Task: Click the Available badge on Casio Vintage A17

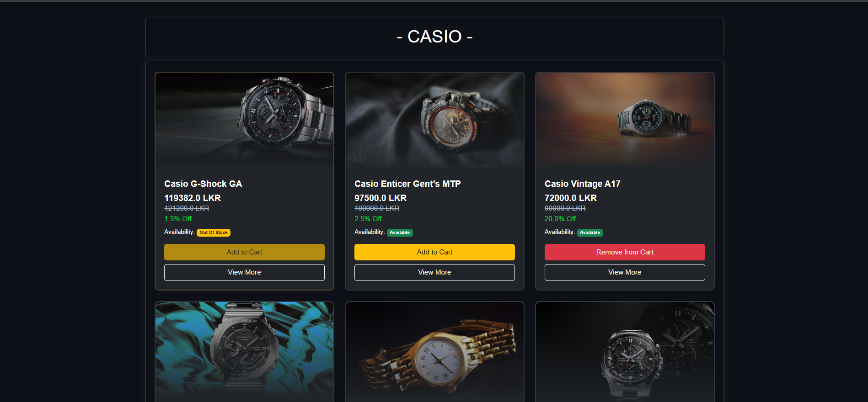Action: [590, 233]
